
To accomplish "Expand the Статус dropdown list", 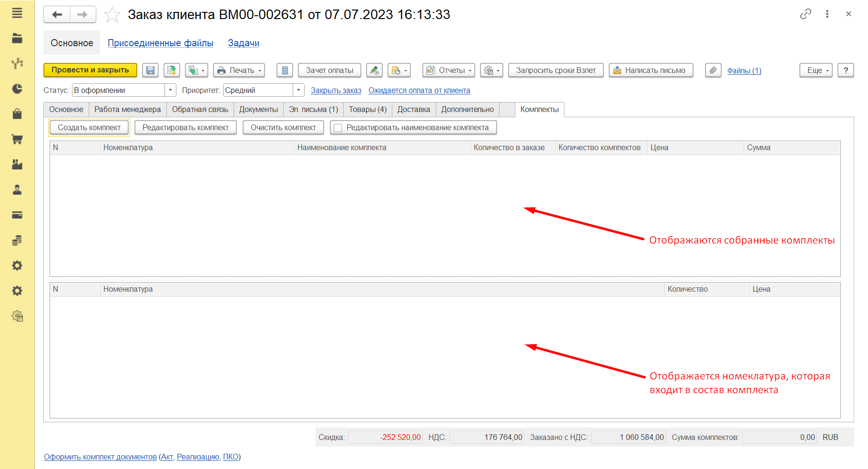I will 170,90.
